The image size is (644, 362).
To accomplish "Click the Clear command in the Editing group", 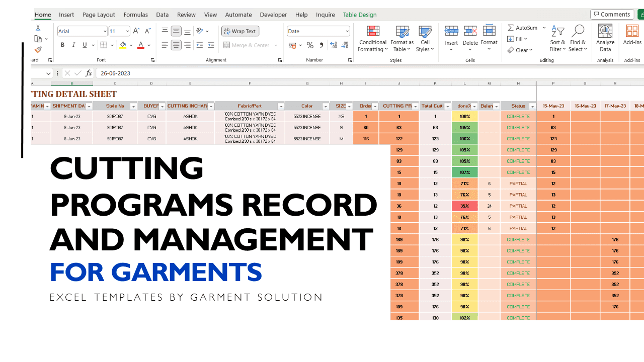I will pos(520,50).
